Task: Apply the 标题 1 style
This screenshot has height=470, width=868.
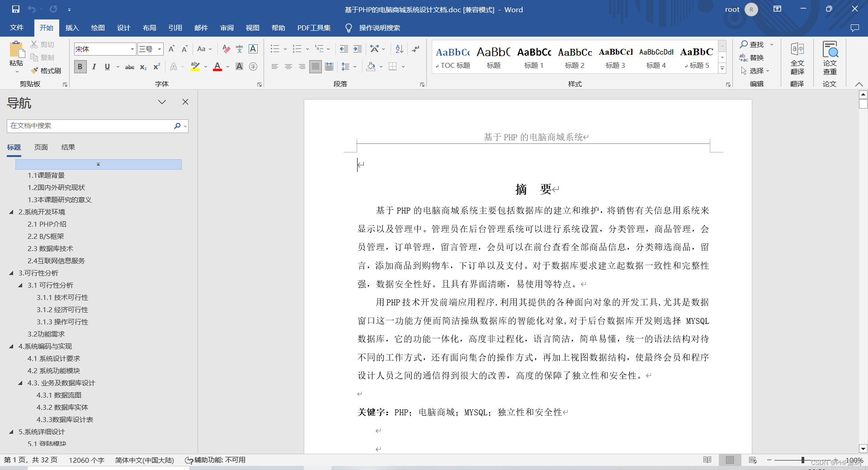Action: click(534, 57)
